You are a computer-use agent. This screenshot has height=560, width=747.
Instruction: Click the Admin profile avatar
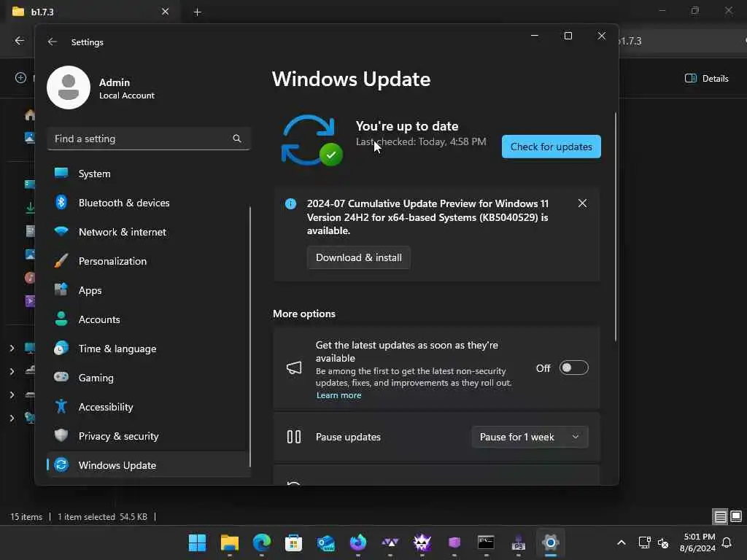coord(69,87)
